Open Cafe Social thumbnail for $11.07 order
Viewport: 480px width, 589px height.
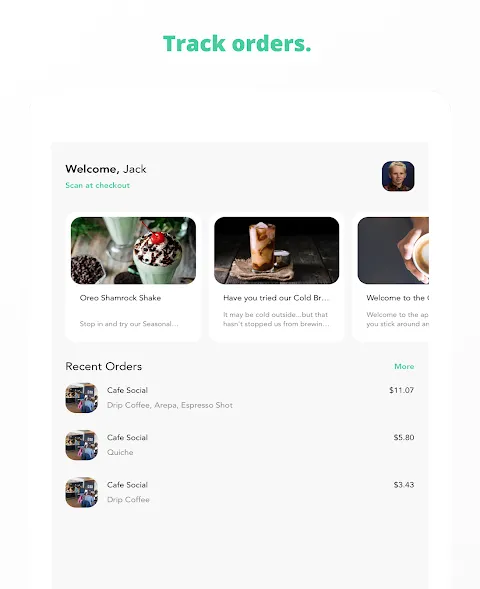point(82,398)
